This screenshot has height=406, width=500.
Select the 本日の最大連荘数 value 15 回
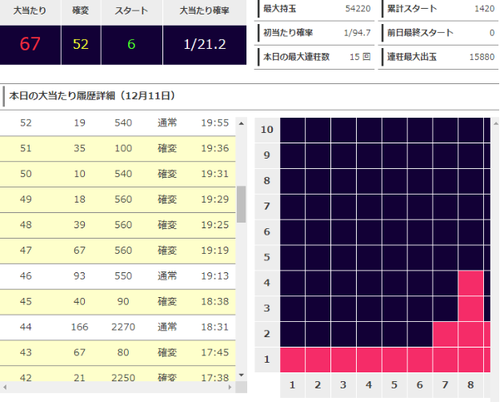click(x=360, y=57)
